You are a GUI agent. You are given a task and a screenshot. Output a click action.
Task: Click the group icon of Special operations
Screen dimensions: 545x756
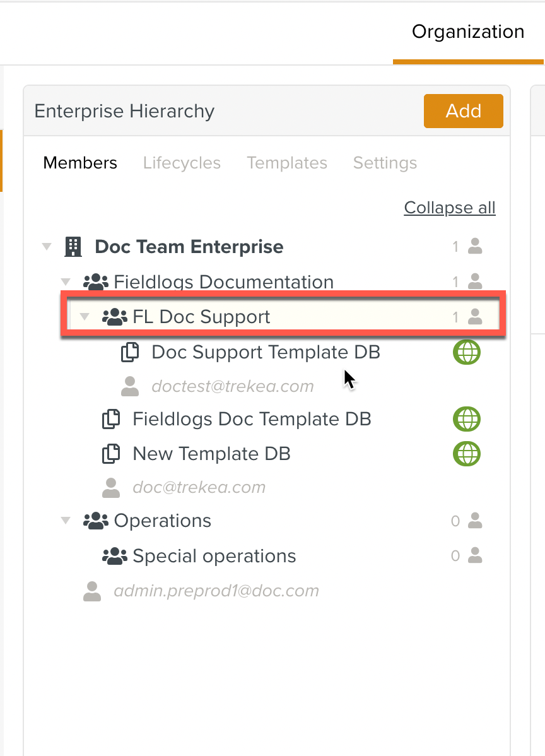tap(114, 556)
